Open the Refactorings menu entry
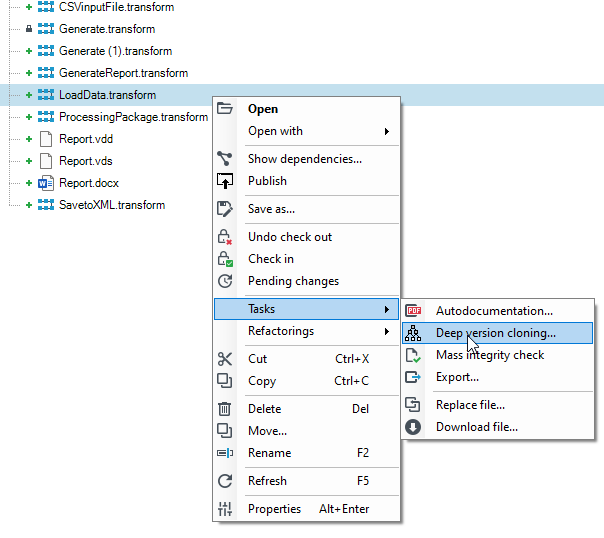Viewport: 604px width, 538px height. (307, 331)
